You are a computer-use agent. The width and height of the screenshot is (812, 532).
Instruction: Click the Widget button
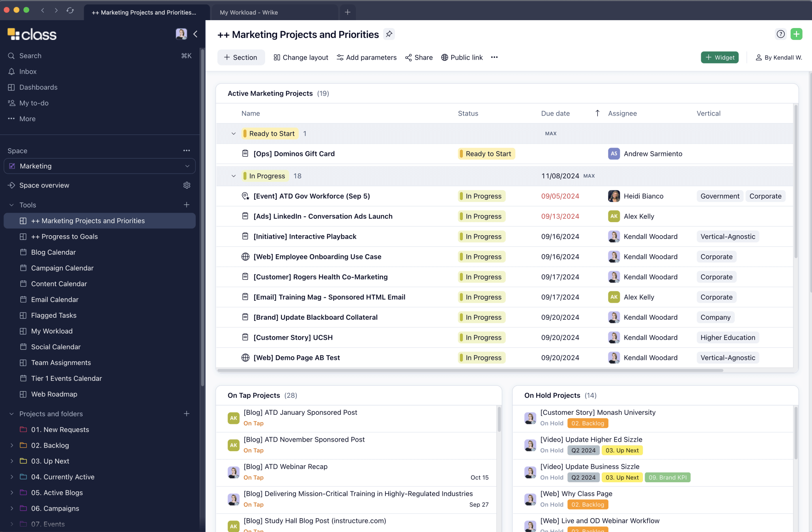719,58
